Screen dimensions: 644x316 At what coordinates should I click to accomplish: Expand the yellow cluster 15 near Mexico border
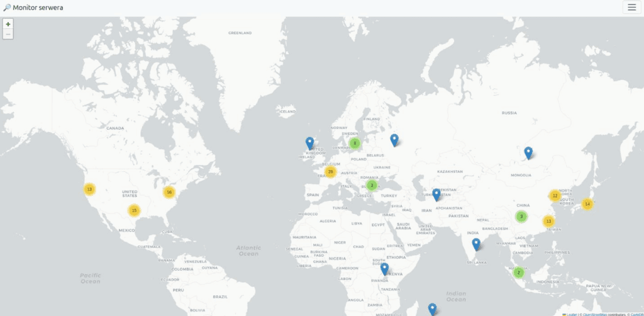click(x=134, y=210)
